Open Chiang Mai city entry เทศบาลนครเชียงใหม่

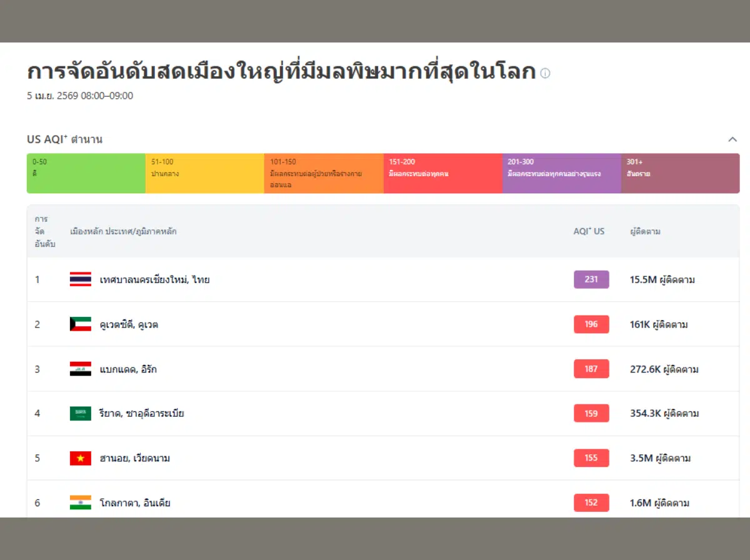(153, 279)
